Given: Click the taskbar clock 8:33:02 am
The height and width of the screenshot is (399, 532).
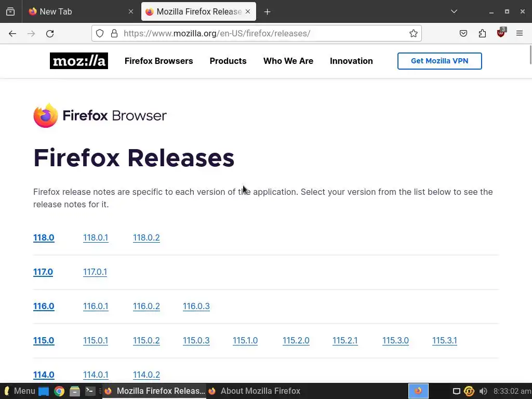Looking at the screenshot, I should pyautogui.click(x=512, y=391).
